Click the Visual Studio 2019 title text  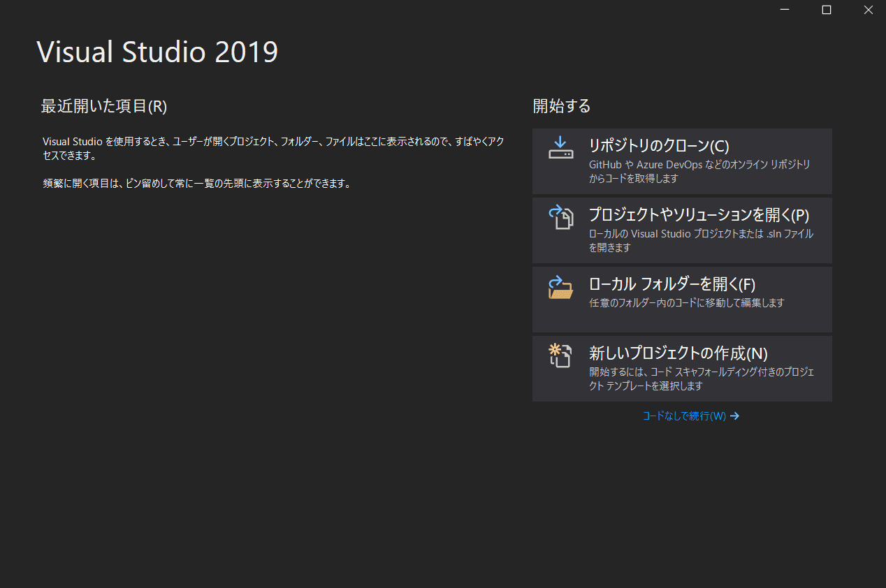coord(157,52)
